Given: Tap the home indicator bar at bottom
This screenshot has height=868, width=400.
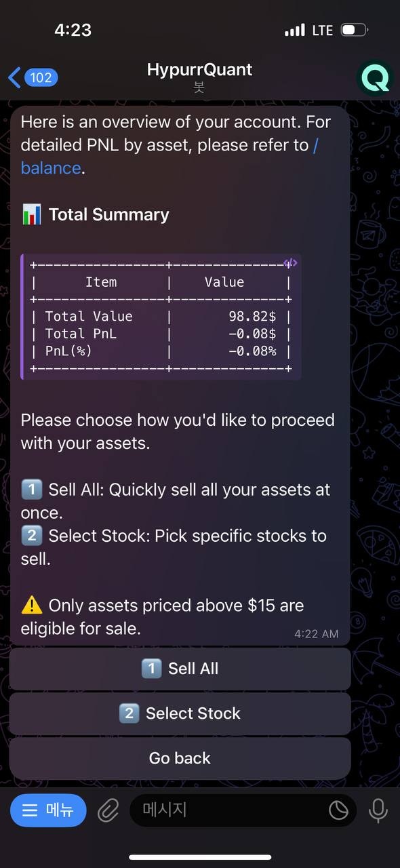Looking at the screenshot, I should pos(200,856).
